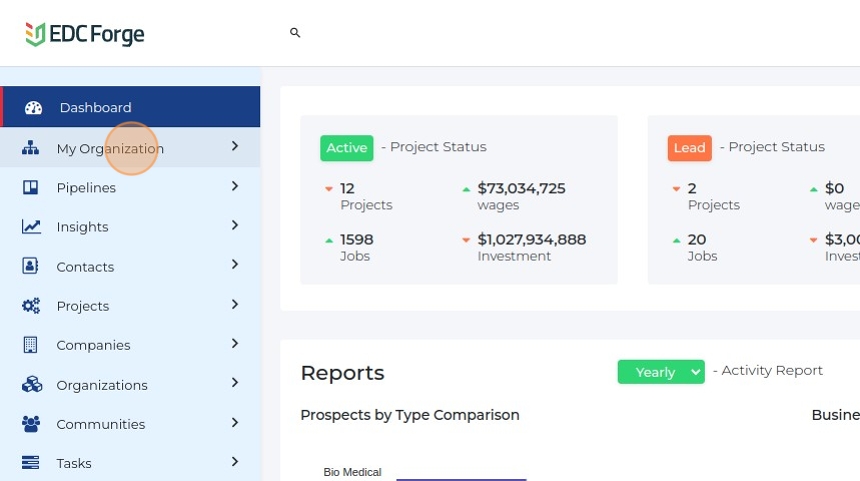Viewport: 860px width, 481px height.
Task: Click the Insights line chart icon
Action: pos(31,227)
